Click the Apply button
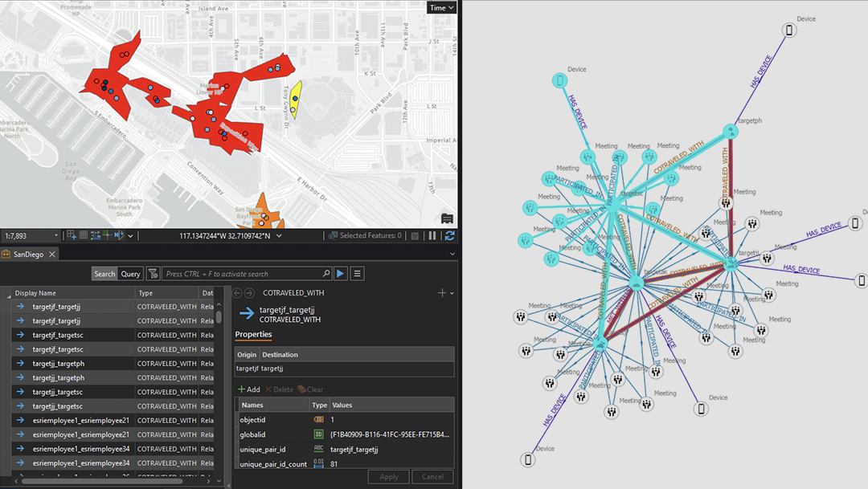868x489 pixels. coord(389,476)
